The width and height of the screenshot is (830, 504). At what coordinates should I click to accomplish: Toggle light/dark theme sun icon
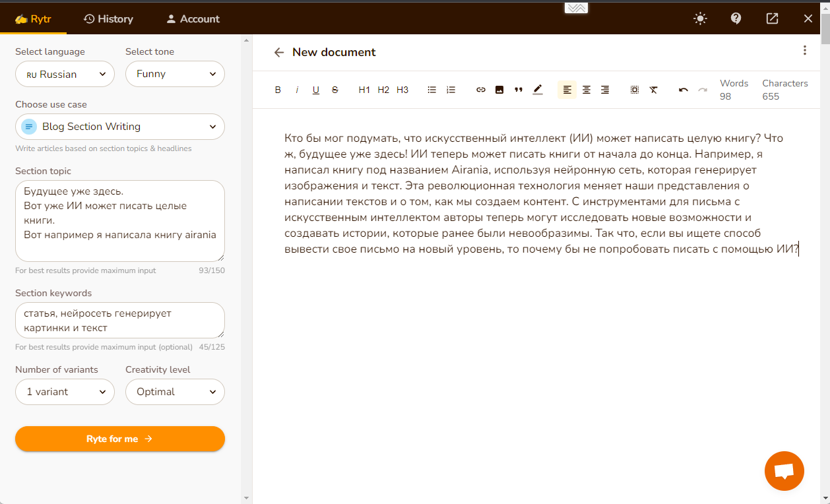click(x=701, y=18)
